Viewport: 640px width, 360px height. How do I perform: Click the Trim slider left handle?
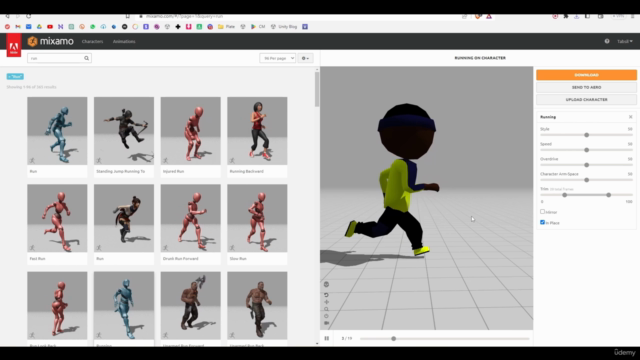click(x=564, y=195)
